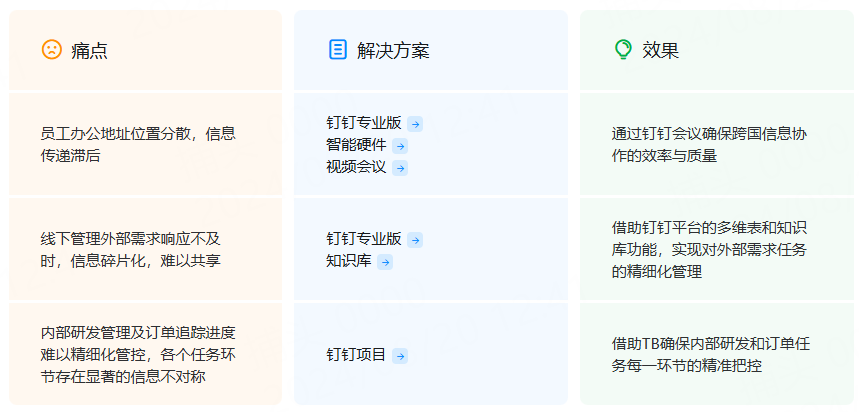This screenshot has height=412, width=859.
Task: Click arrow icon next to 钉钉项目
Action: 400,357
